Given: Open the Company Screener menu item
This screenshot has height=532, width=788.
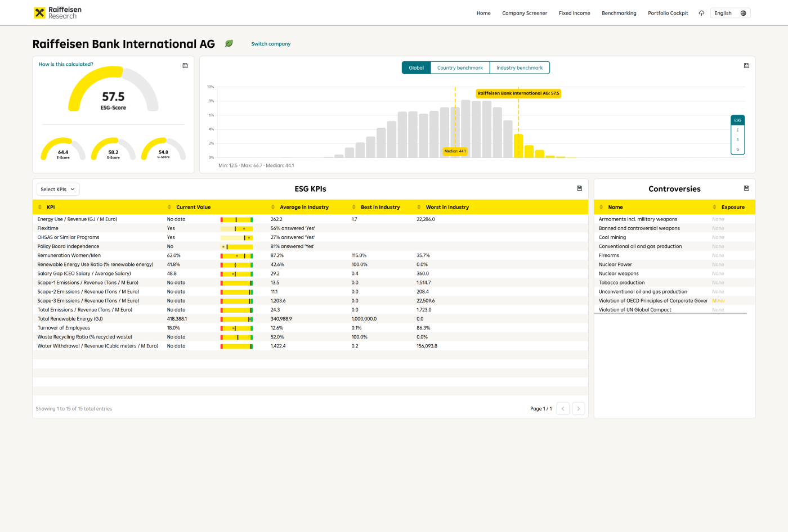Looking at the screenshot, I should point(524,13).
